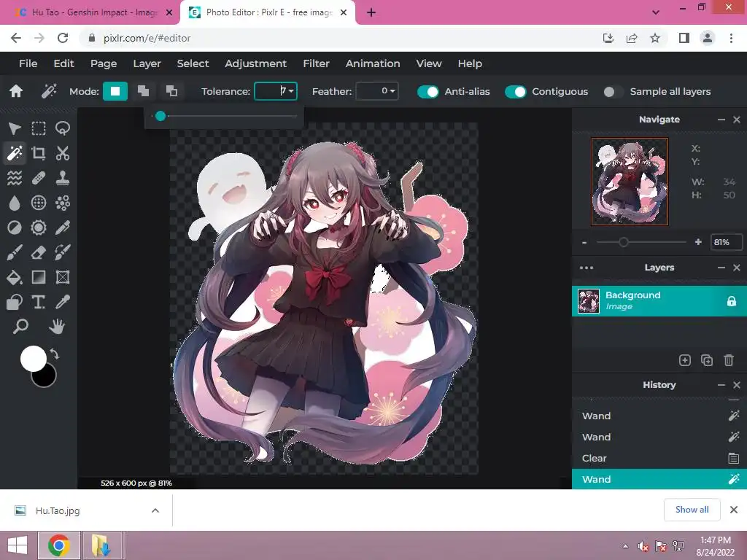Collapse the Layers panel
The image size is (747, 560).
pos(721,268)
